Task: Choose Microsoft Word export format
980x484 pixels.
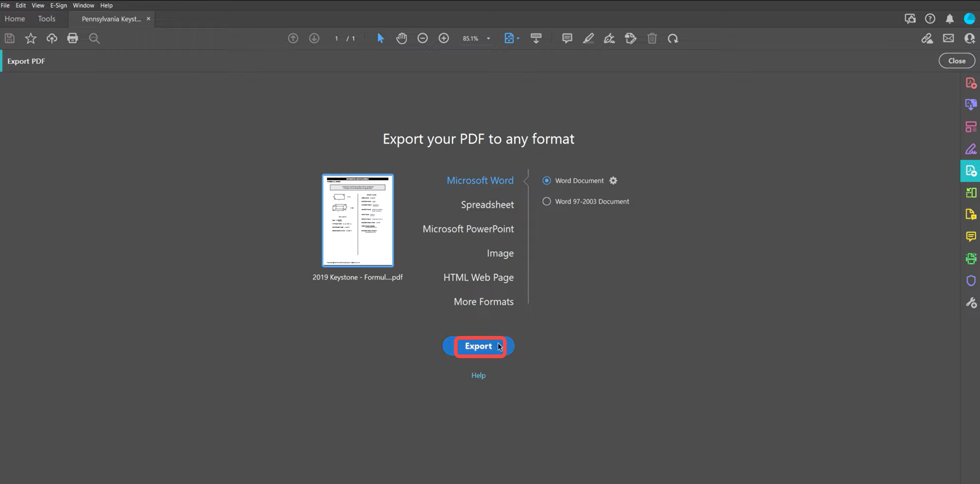Action: pos(480,180)
